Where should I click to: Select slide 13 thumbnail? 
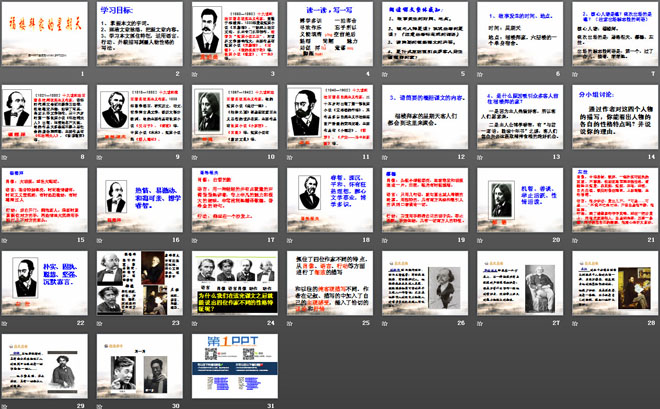520,117
